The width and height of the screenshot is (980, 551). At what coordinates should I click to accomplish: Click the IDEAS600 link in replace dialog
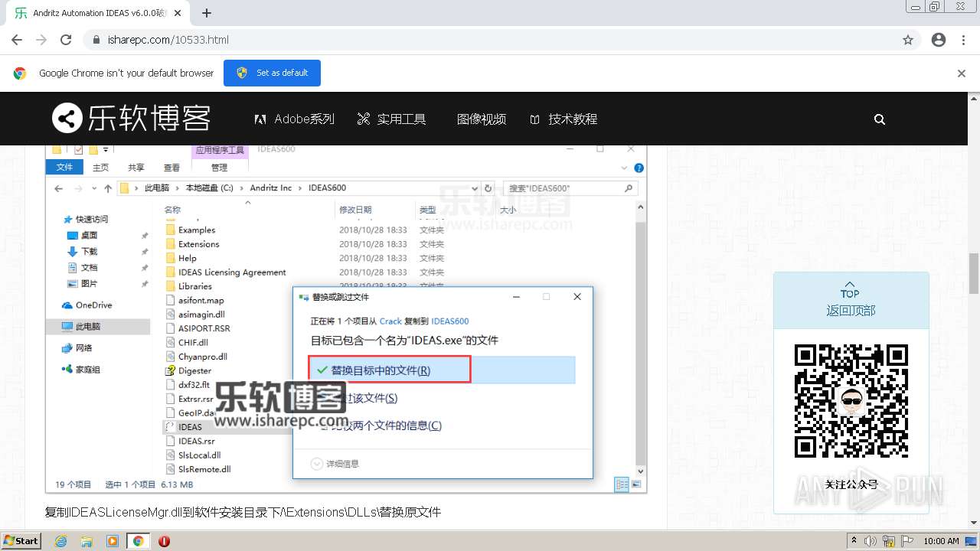click(450, 321)
